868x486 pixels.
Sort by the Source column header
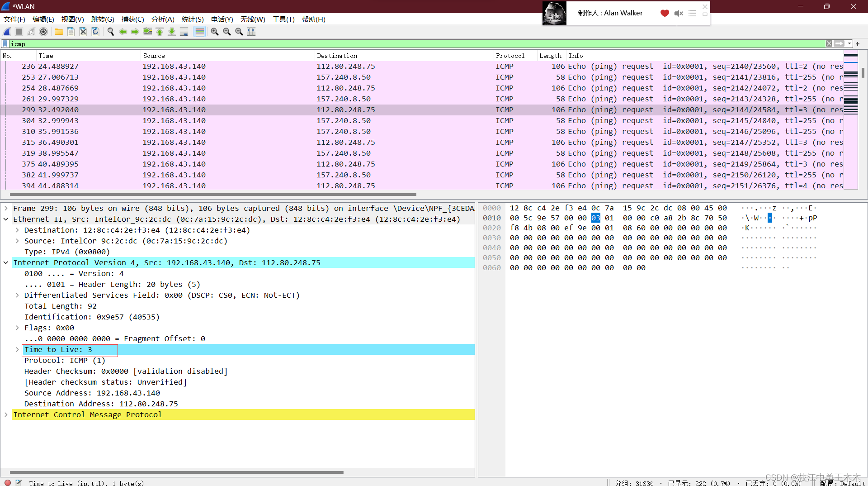227,56
